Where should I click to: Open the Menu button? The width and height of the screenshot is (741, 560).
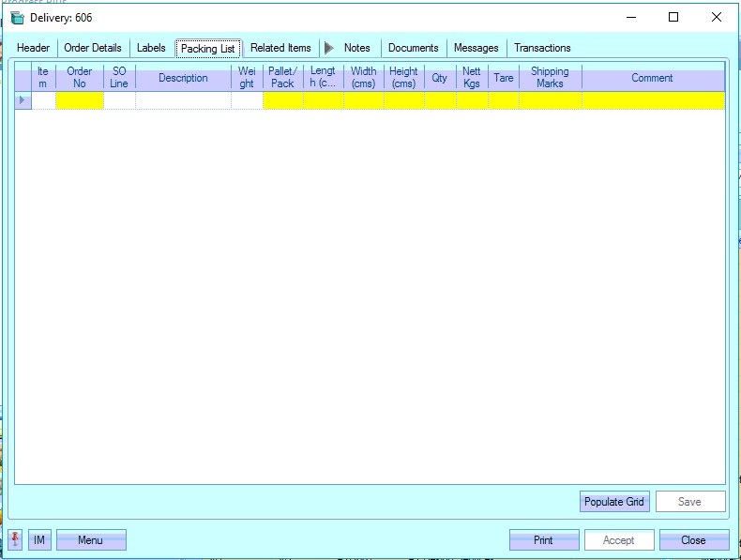coord(91,540)
